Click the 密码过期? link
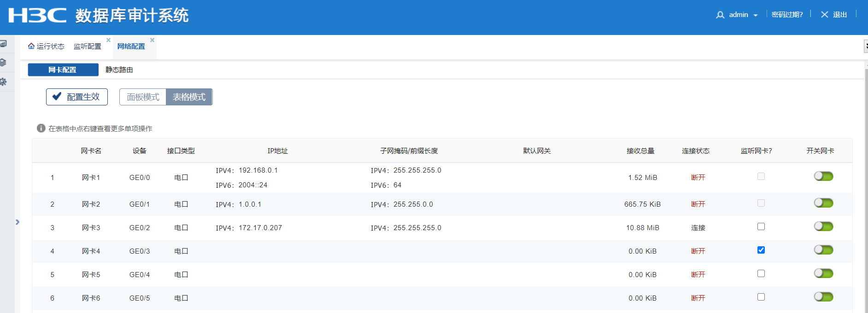 [x=787, y=15]
